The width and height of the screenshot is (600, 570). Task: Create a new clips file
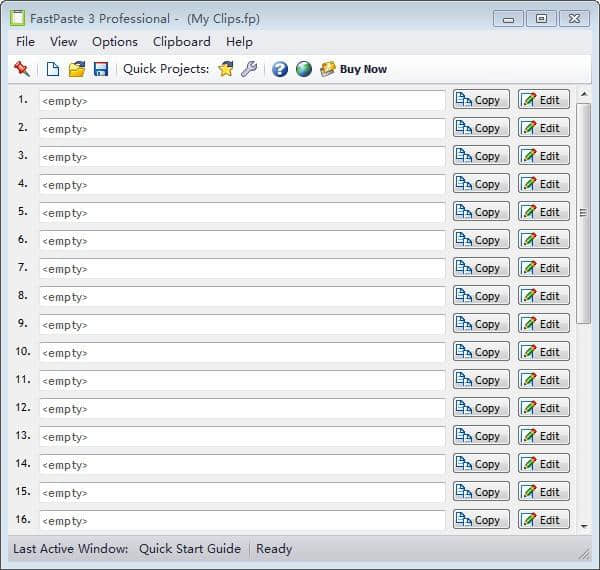[53, 69]
